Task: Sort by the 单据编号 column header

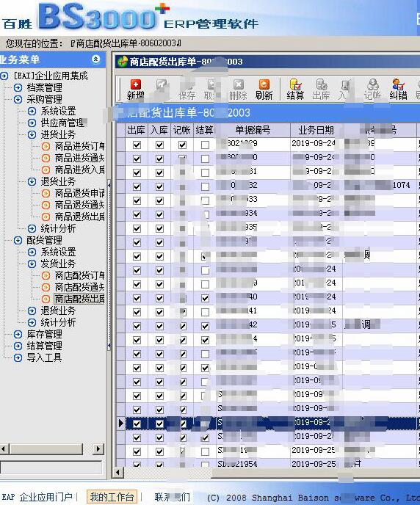Action: click(x=253, y=130)
